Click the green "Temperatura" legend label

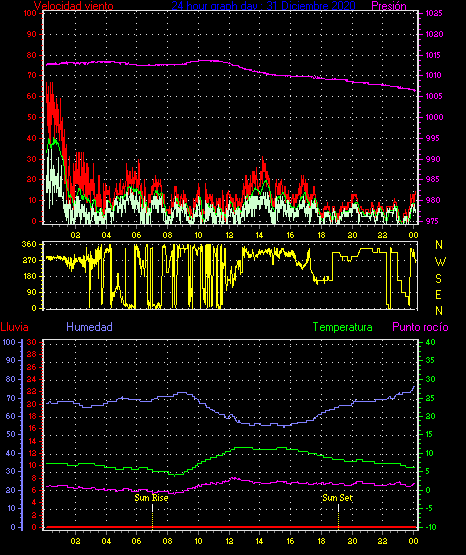[x=343, y=327]
